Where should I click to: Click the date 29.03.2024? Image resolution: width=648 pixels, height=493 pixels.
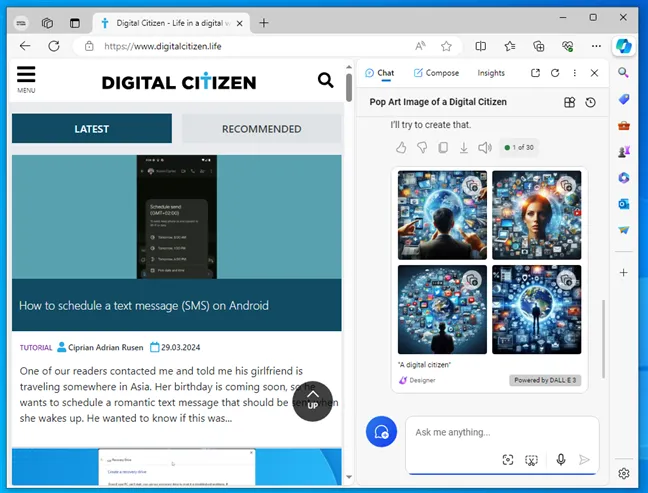pos(181,348)
